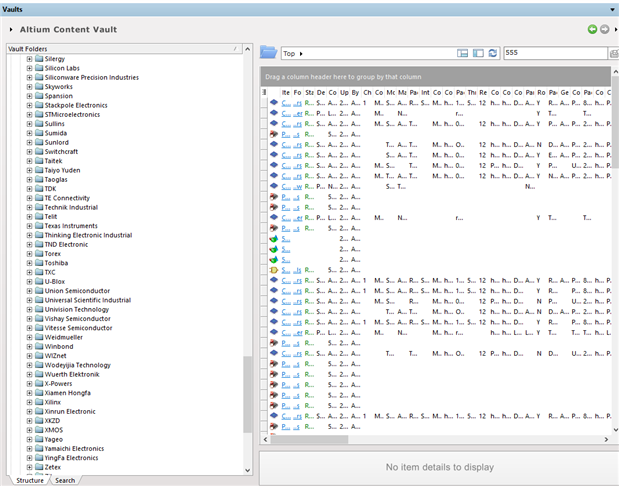Expand the Silicon Labs folder

(x=30, y=68)
